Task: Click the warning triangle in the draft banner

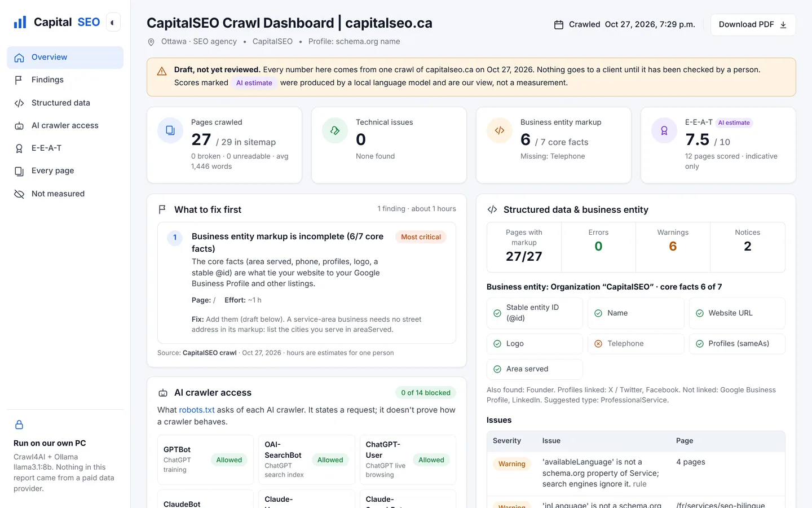Action: [x=162, y=71]
